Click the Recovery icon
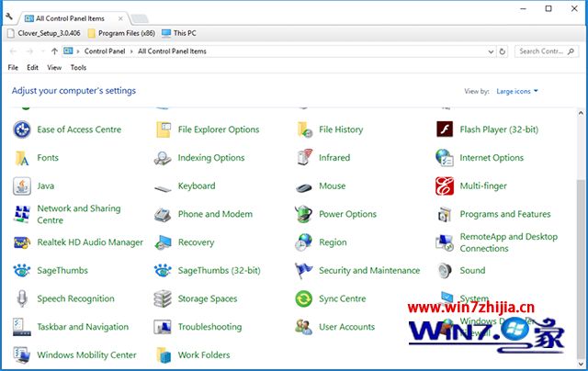The image size is (588, 371). click(163, 242)
